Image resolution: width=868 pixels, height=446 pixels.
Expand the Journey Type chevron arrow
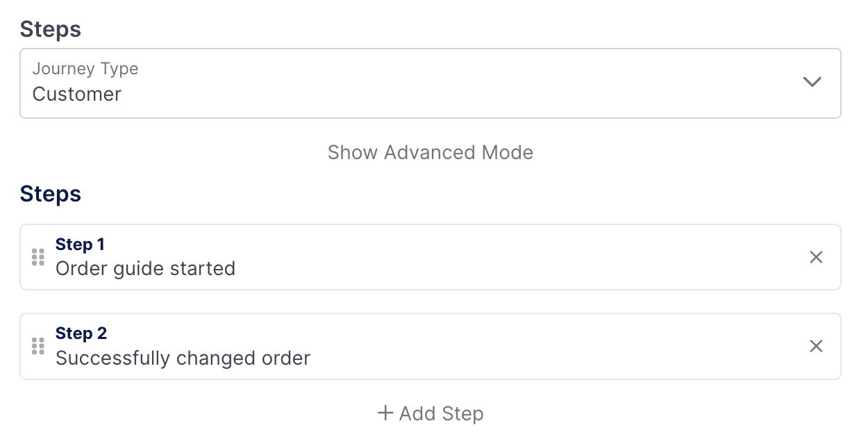click(x=812, y=82)
